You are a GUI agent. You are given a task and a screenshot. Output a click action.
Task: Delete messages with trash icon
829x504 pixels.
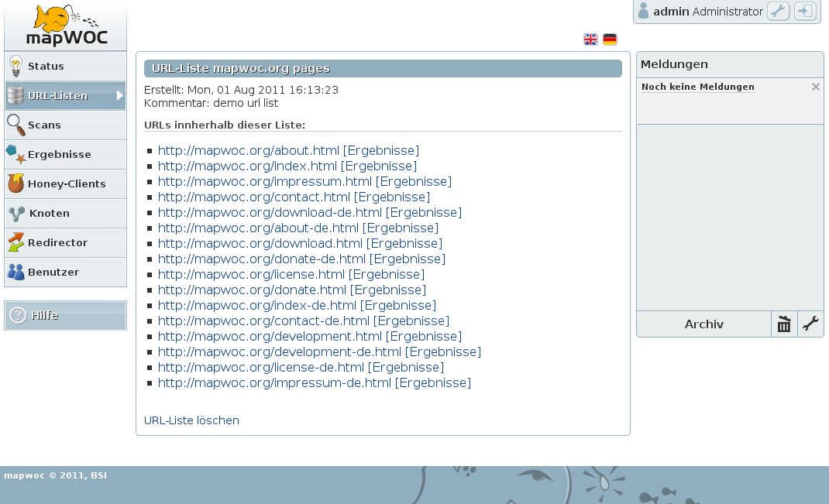(784, 324)
